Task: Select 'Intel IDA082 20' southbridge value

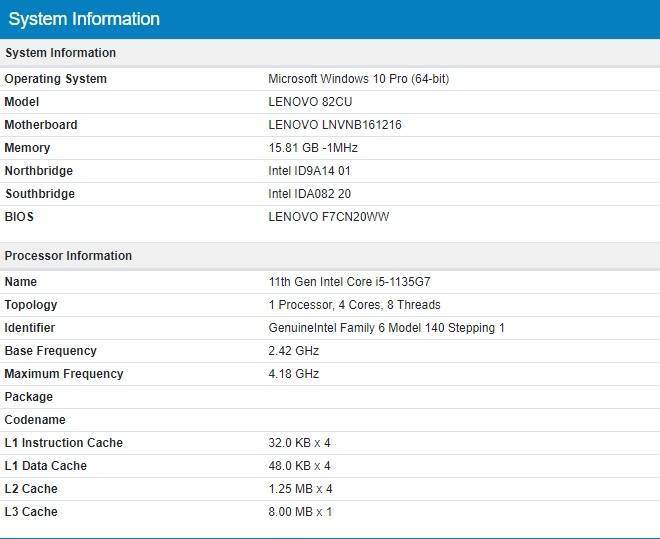Action: click(x=309, y=194)
